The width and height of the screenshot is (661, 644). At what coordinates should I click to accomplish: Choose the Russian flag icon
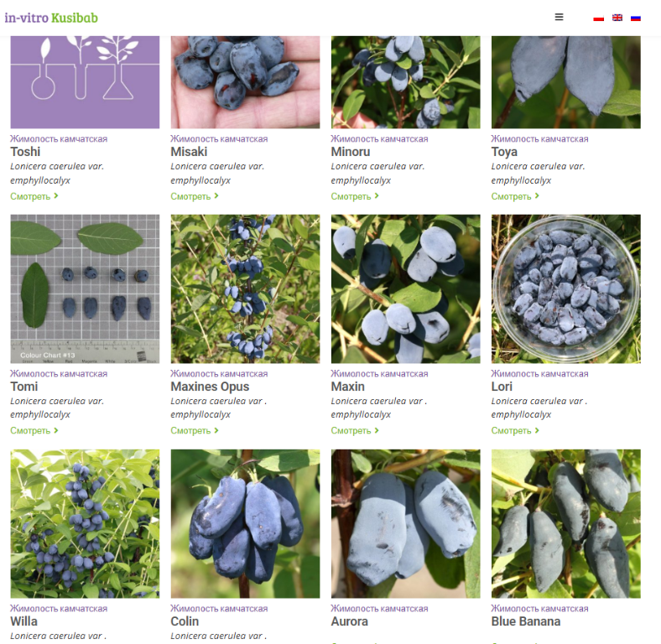coord(635,18)
